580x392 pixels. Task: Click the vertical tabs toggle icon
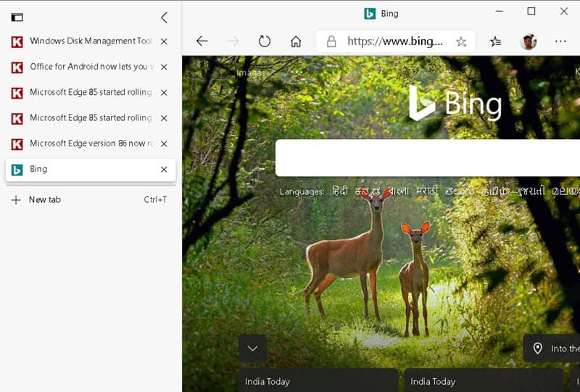17,17
